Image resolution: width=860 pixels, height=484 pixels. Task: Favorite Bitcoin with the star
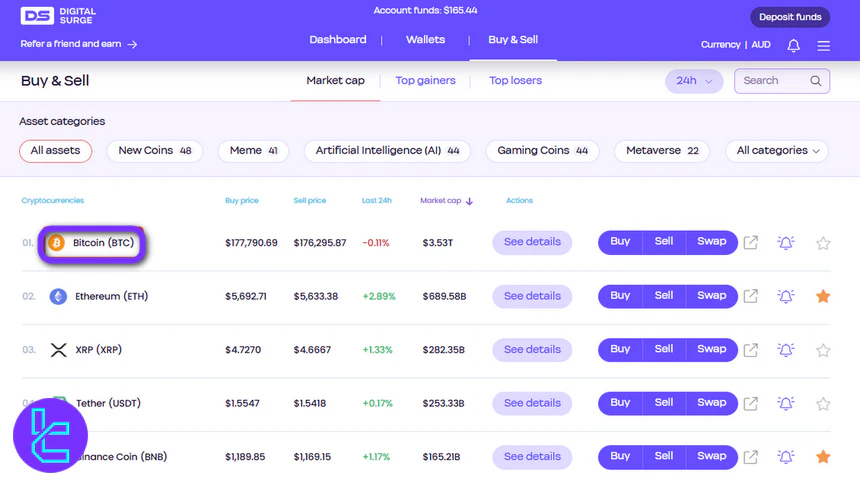click(823, 243)
